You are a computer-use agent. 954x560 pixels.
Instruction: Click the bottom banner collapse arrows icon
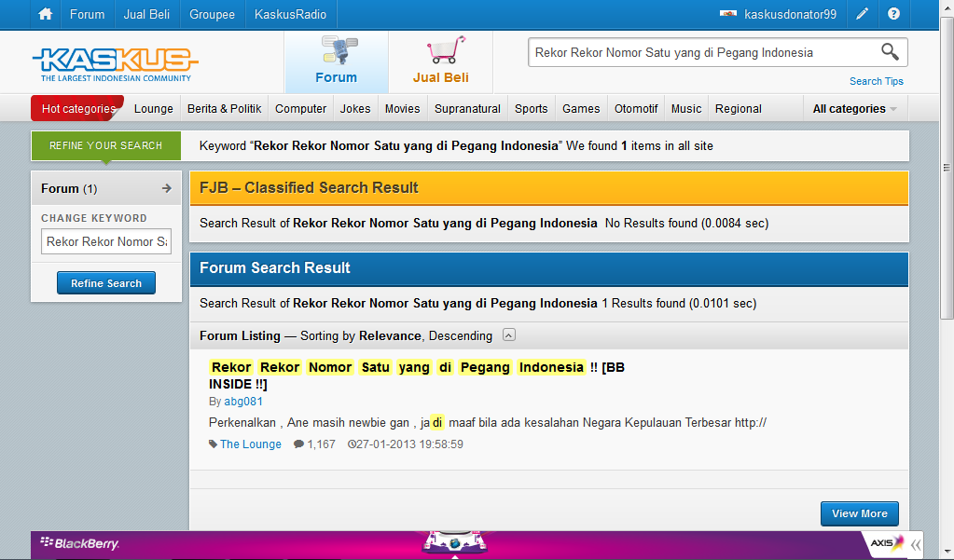tap(917, 544)
